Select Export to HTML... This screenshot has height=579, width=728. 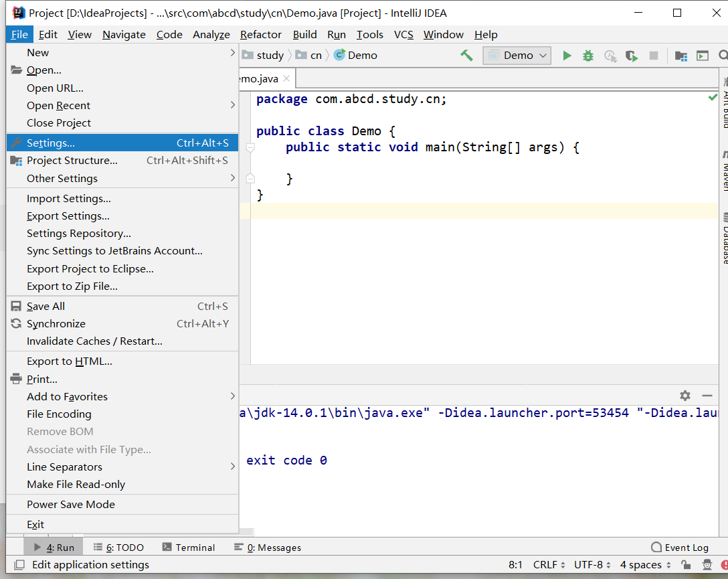(122, 361)
